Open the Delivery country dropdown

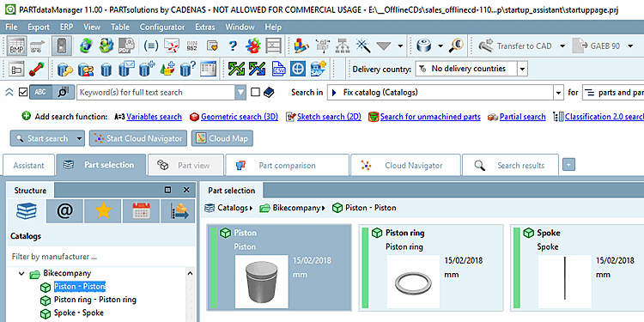tap(522, 69)
